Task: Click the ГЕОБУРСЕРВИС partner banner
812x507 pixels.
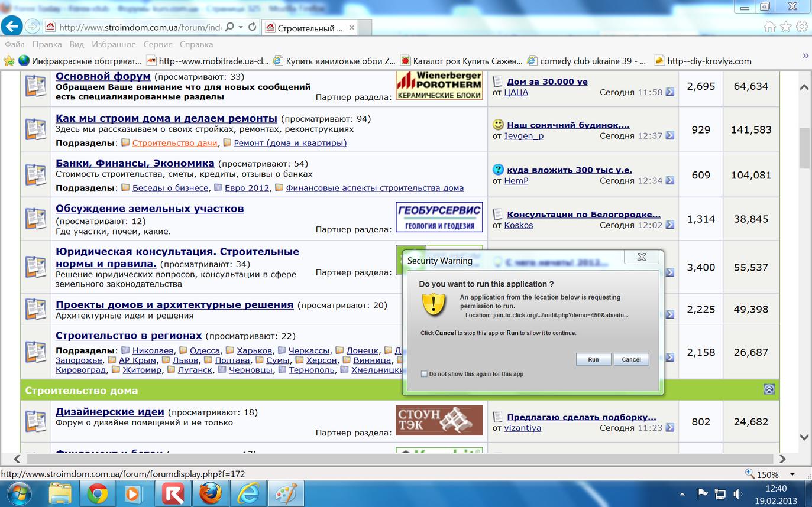Action: (x=439, y=217)
